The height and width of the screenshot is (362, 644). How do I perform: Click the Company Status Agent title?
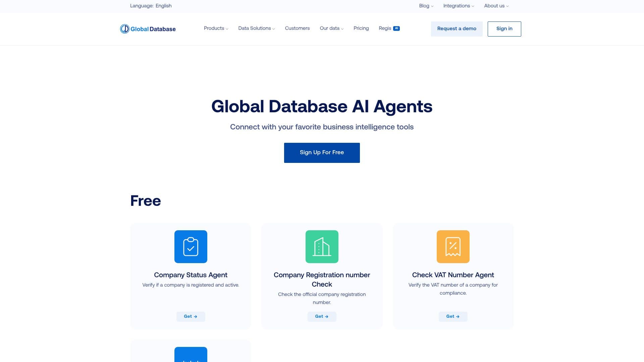coord(191,275)
